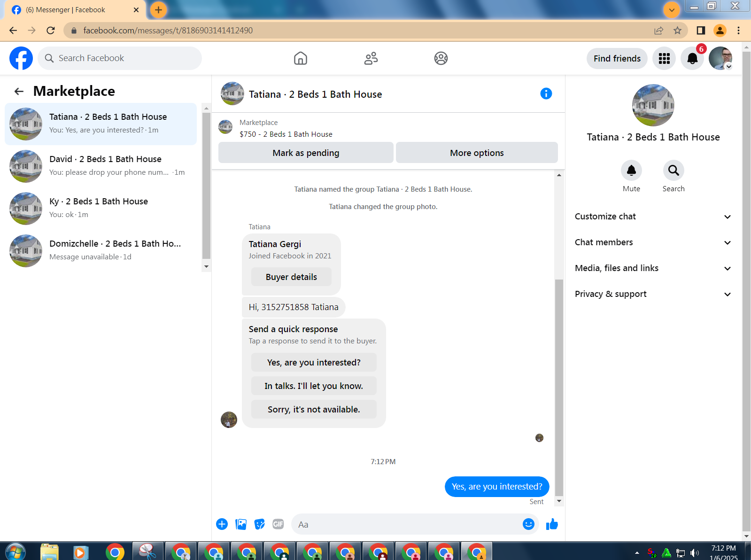This screenshot has height=560, width=751.
Task: Open the notifications bell with 6 badge
Action: [x=692, y=58]
